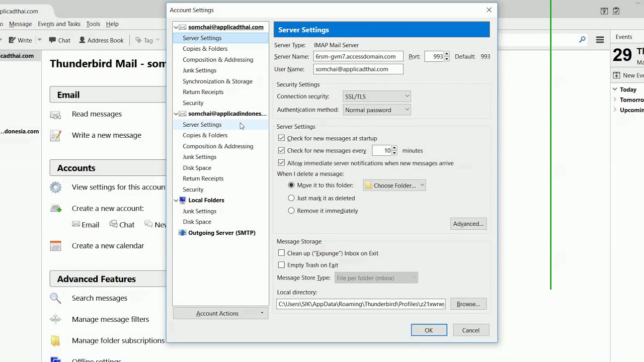Click the search magnifier icon
Screen dimensions: 644x362
(582, 40)
